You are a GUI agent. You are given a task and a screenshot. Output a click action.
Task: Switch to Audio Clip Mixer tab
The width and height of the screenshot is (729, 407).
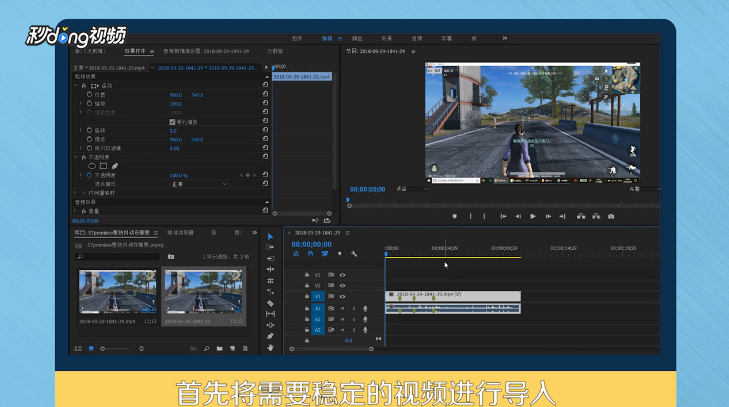pos(206,51)
